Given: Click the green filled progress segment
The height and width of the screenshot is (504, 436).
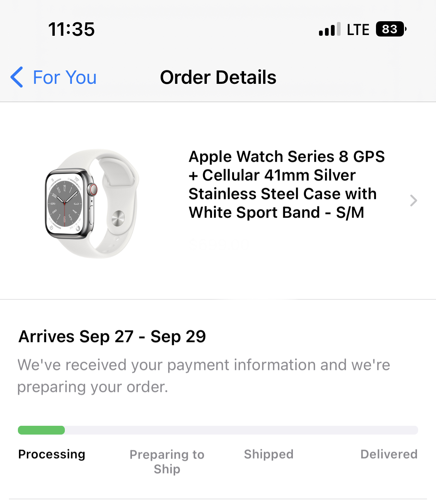Looking at the screenshot, I should 41,430.
